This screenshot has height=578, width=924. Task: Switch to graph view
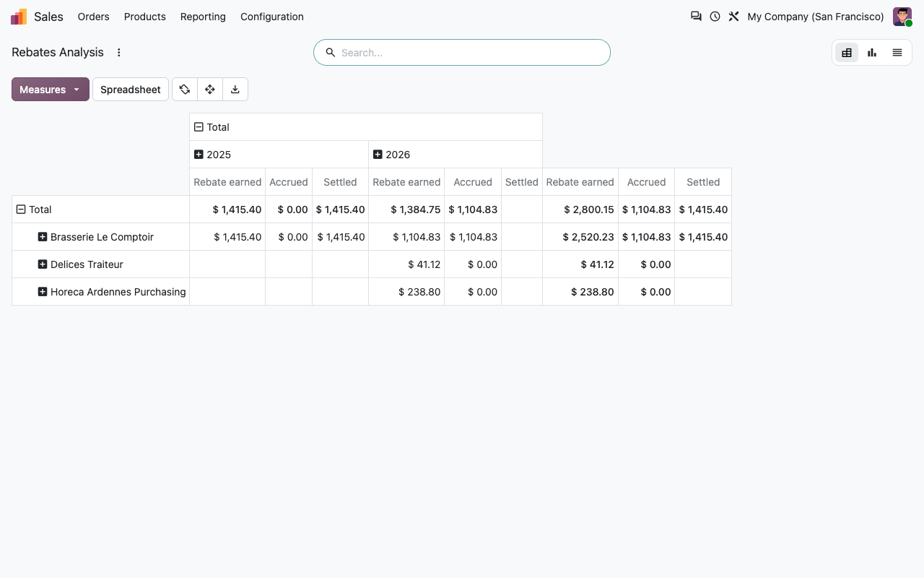[x=872, y=53]
